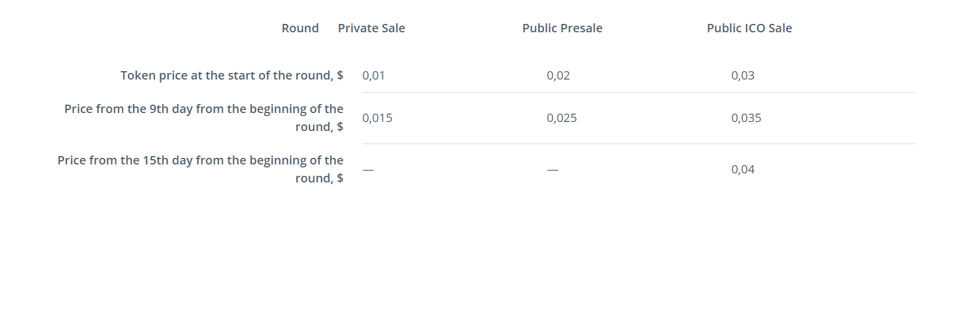The width and height of the screenshot is (980, 311).
Task: Click the Price from the 15th day label
Action: pyautogui.click(x=200, y=169)
